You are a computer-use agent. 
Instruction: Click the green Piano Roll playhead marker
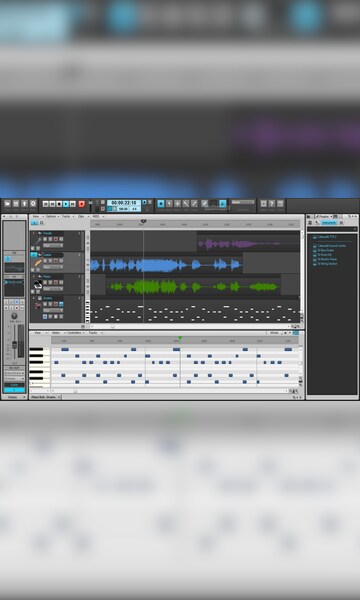[180, 338]
